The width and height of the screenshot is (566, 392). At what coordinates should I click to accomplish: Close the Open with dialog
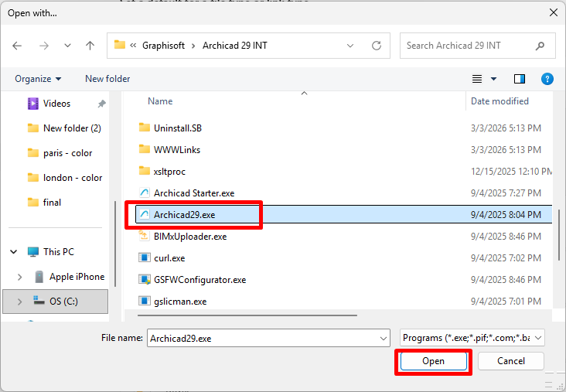pyautogui.click(x=554, y=12)
